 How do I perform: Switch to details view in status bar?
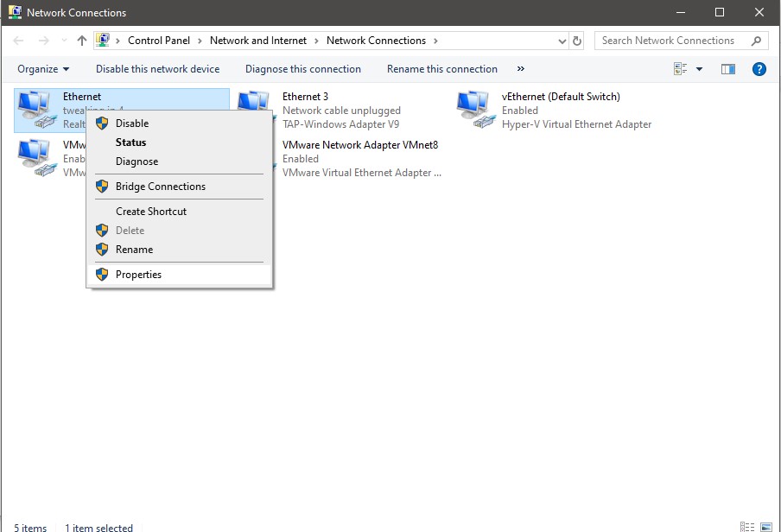pos(747,527)
